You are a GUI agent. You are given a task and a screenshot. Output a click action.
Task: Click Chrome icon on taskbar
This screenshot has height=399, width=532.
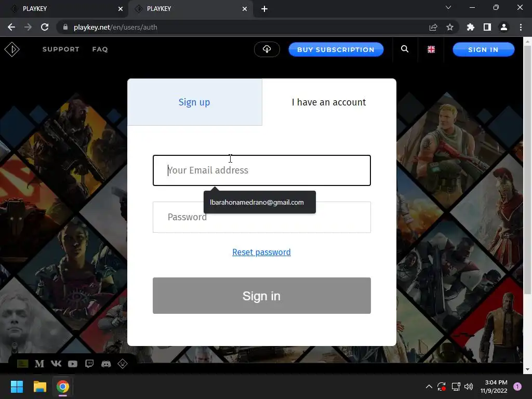(63, 387)
